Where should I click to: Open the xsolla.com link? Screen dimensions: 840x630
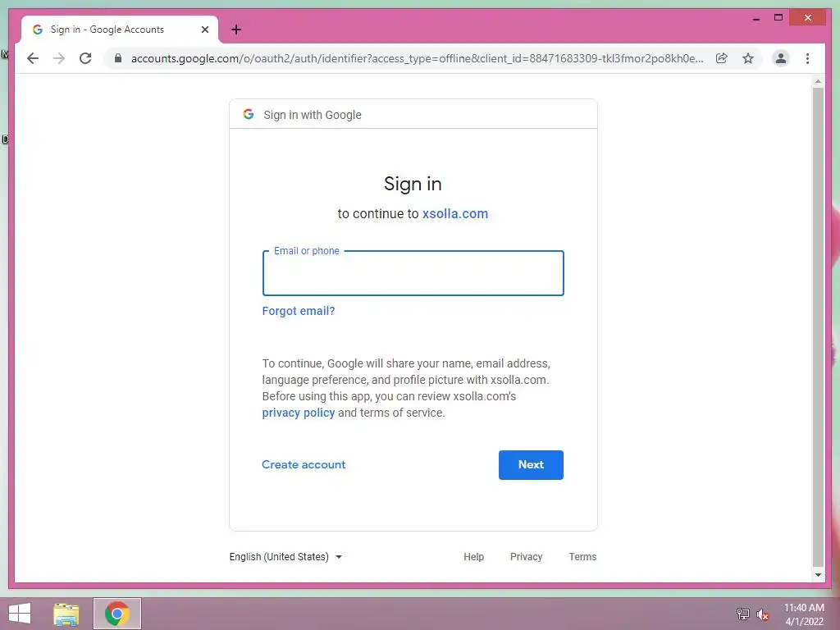click(x=454, y=214)
